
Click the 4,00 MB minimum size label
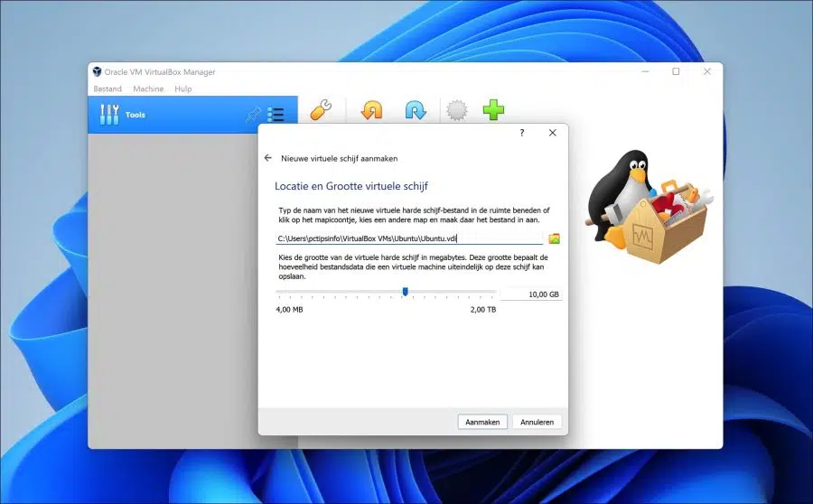click(x=289, y=310)
